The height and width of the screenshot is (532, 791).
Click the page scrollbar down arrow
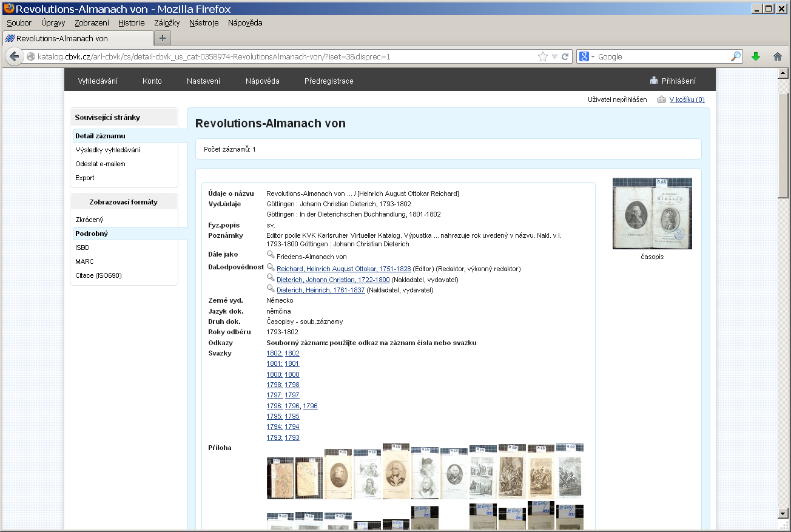pyautogui.click(x=783, y=513)
